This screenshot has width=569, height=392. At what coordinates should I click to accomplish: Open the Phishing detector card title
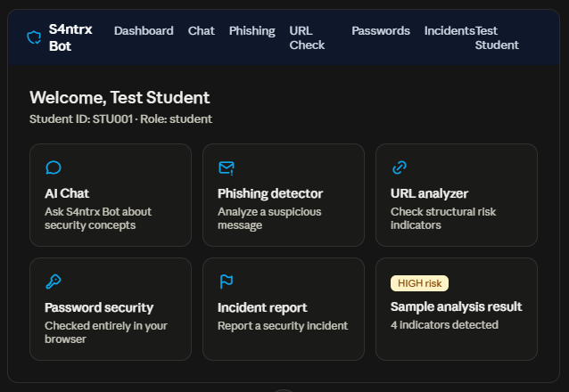coord(270,193)
